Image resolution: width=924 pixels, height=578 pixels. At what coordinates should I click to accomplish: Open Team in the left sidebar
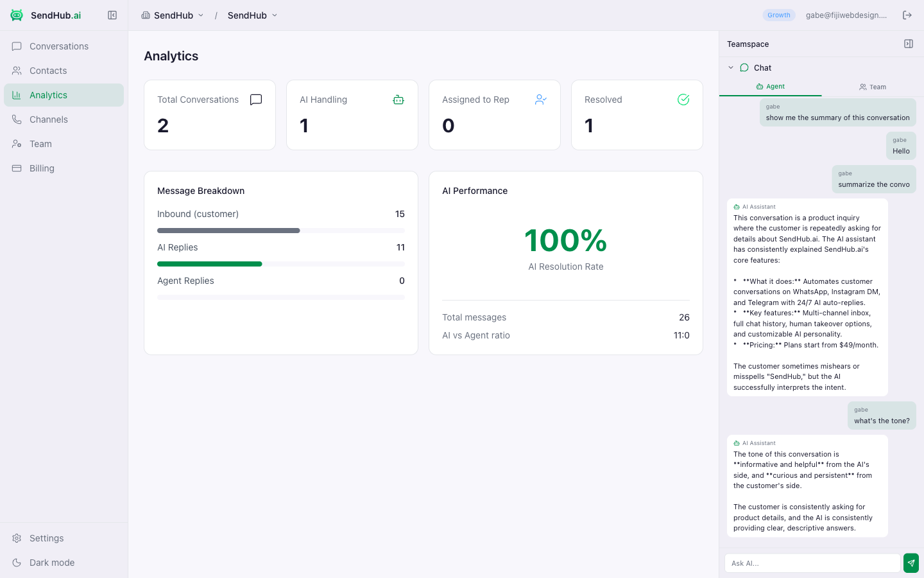[x=64, y=144]
